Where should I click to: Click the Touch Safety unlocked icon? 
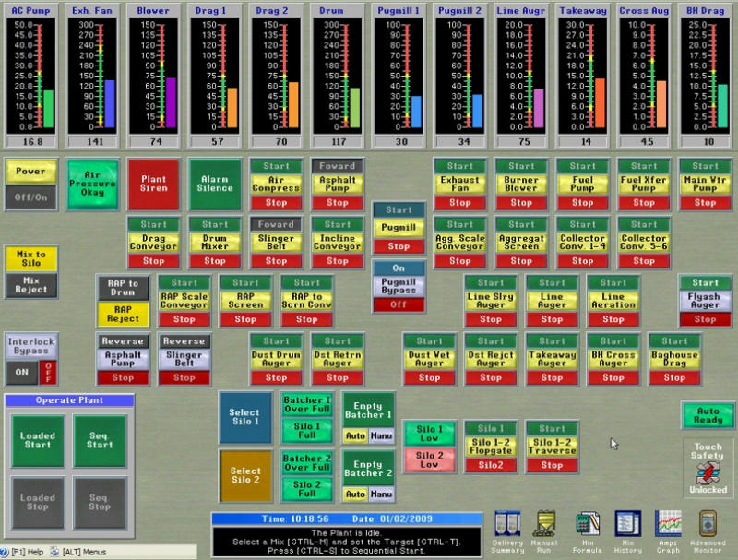(x=708, y=471)
